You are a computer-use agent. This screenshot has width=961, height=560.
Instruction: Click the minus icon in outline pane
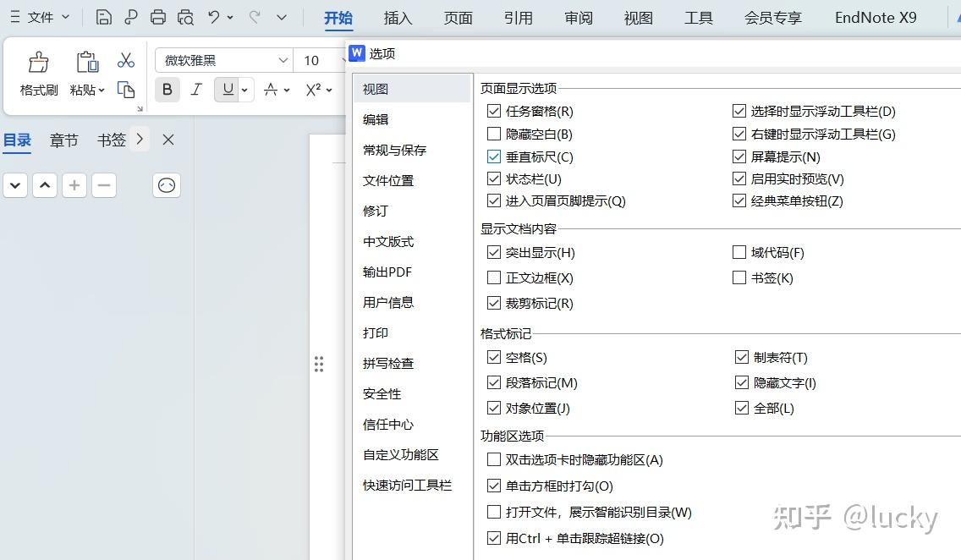104,185
